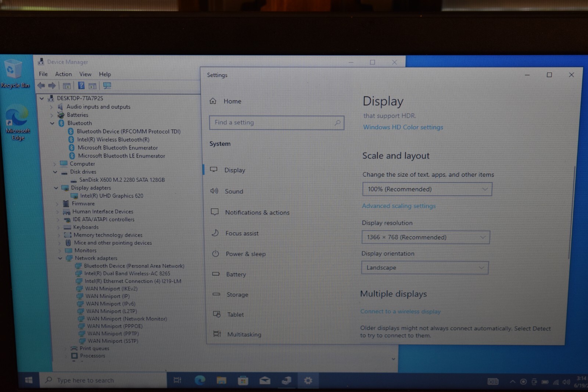Select Microsoft Bluetooth LE Enumerator
The height and width of the screenshot is (392, 588).
point(121,156)
